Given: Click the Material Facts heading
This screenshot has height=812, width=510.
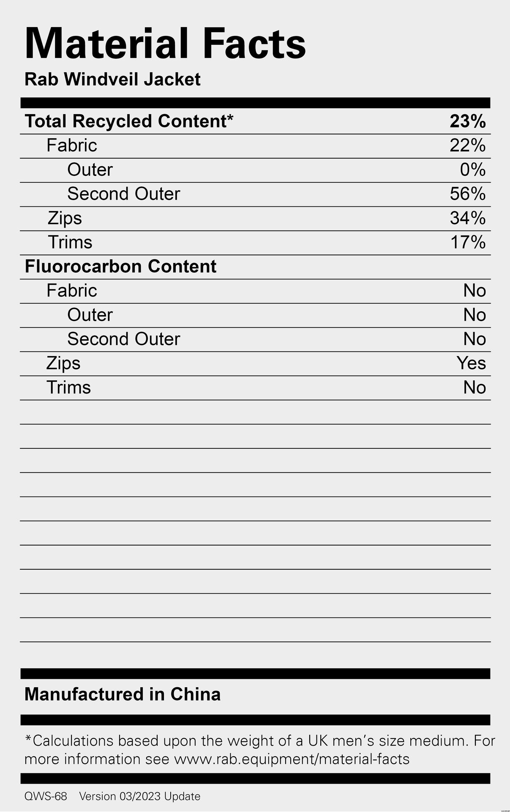Looking at the screenshot, I should click(x=165, y=44).
